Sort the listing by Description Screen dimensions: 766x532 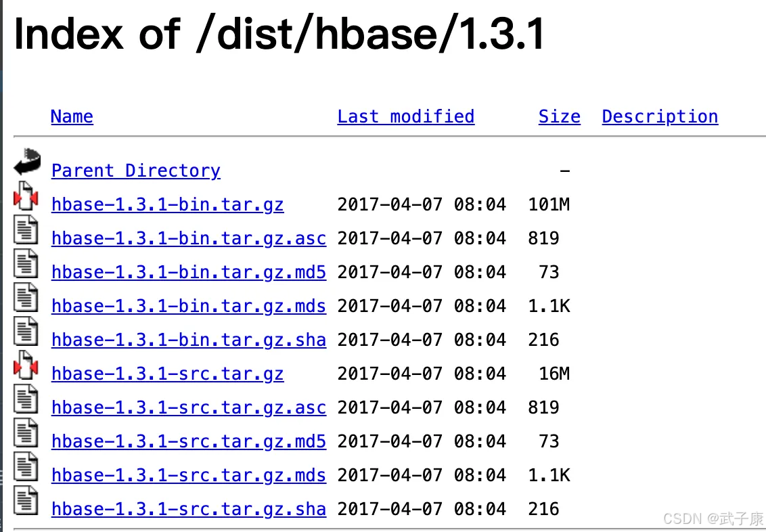tap(659, 116)
